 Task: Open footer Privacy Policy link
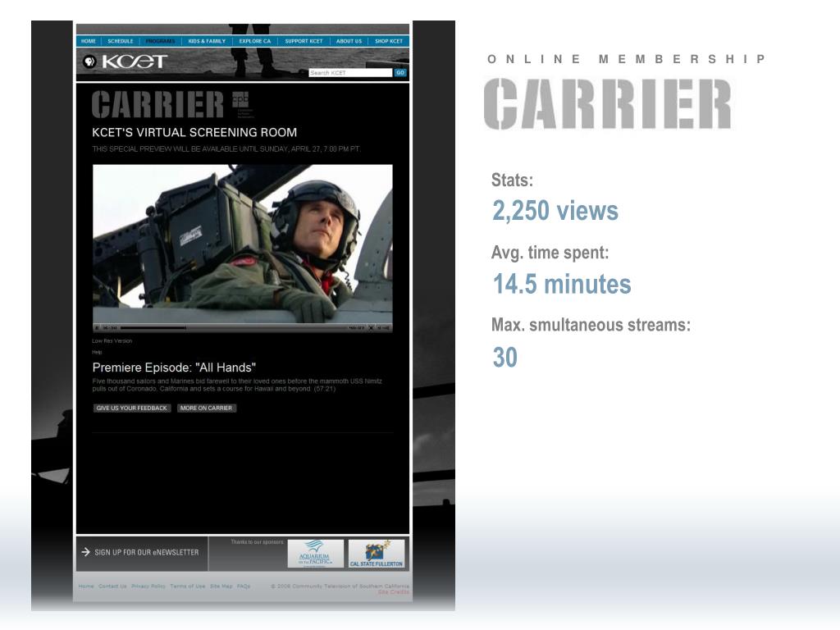148,586
